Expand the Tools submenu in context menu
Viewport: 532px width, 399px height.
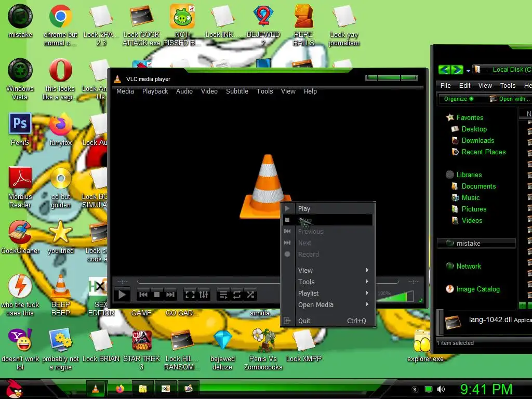point(328,282)
